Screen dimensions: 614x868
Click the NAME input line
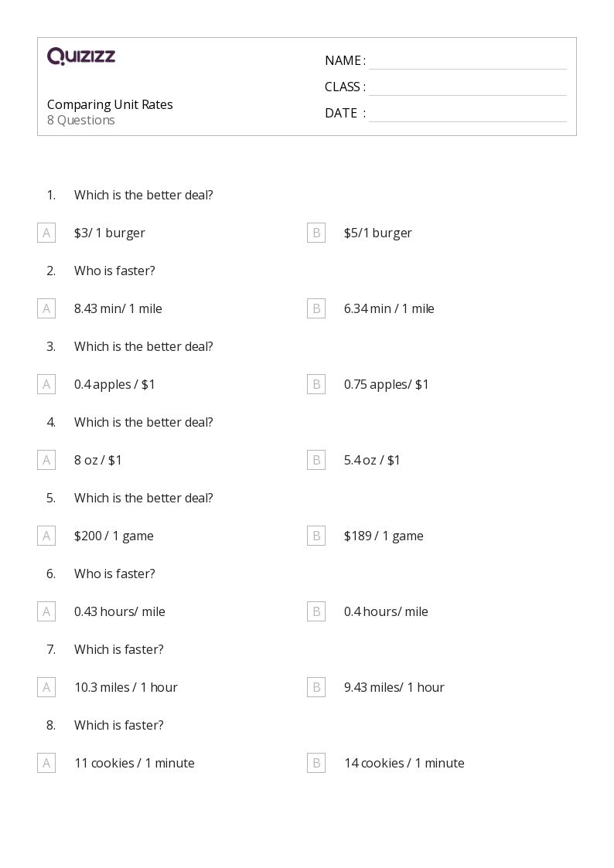click(468, 62)
